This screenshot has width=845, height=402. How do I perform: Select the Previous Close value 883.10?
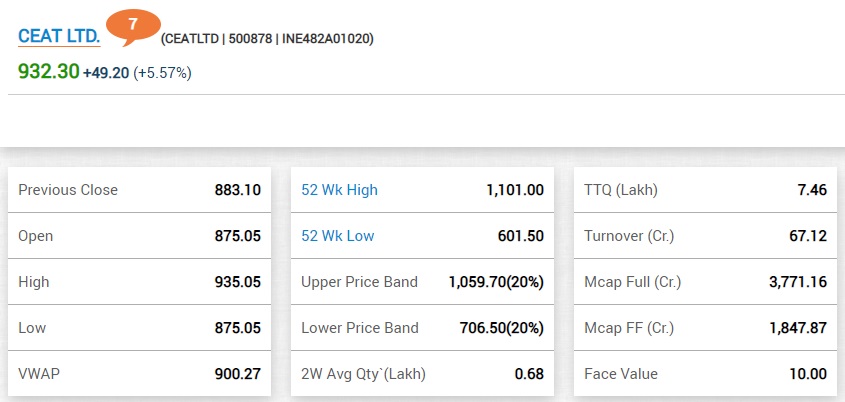pyautogui.click(x=238, y=190)
